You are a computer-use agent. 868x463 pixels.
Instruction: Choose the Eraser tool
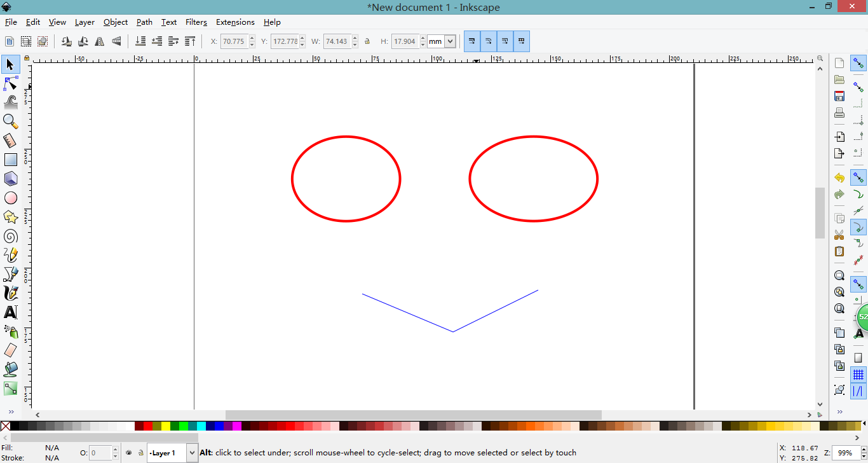pos(11,350)
